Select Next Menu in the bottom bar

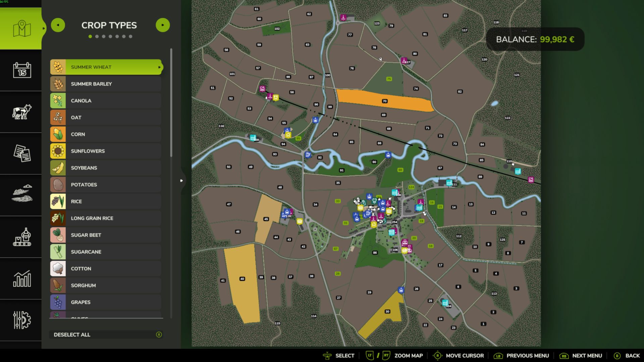coord(586,355)
